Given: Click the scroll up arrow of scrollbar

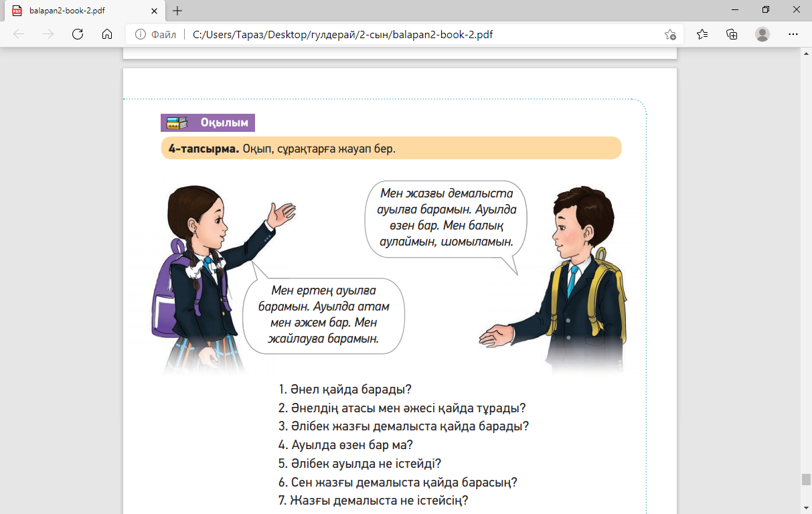Looking at the screenshot, I should [806, 52].
